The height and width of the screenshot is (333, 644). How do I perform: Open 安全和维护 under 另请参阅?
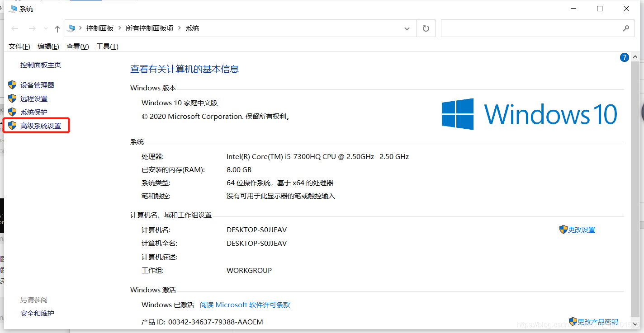37,313
